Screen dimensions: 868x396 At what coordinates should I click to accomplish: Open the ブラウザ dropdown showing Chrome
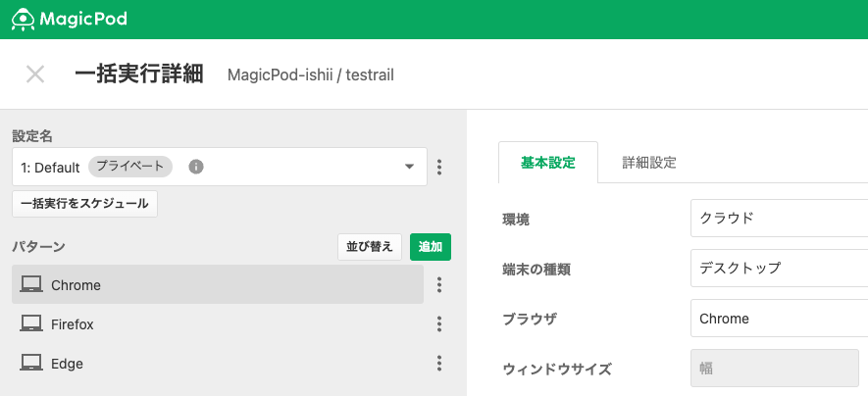(x=779, y=318)
